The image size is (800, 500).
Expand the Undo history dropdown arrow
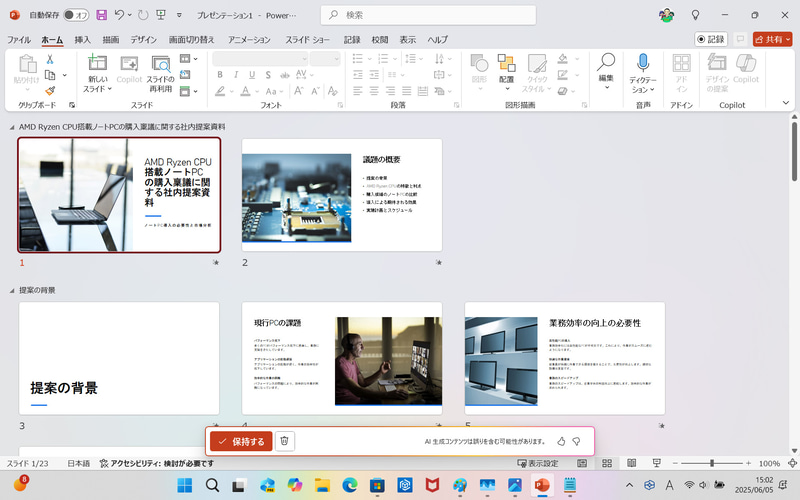pos(130,15)
